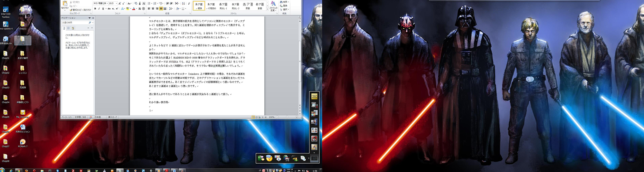Click the Replace (置換) button
Image resolution: width=644 pixels, height=172 pixels.
pyautogui.click(x=284, y=6)
